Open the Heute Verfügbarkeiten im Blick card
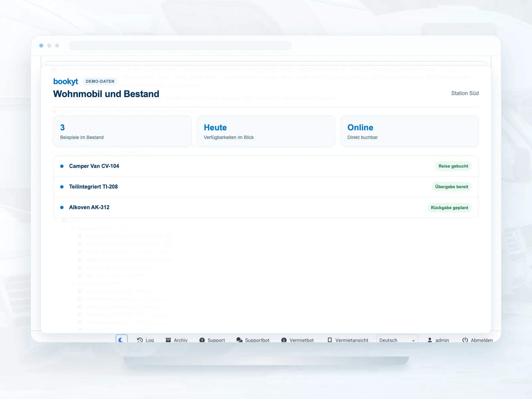Image resolution: width=532 pixels, height=399 pixels. click(266, 131)
